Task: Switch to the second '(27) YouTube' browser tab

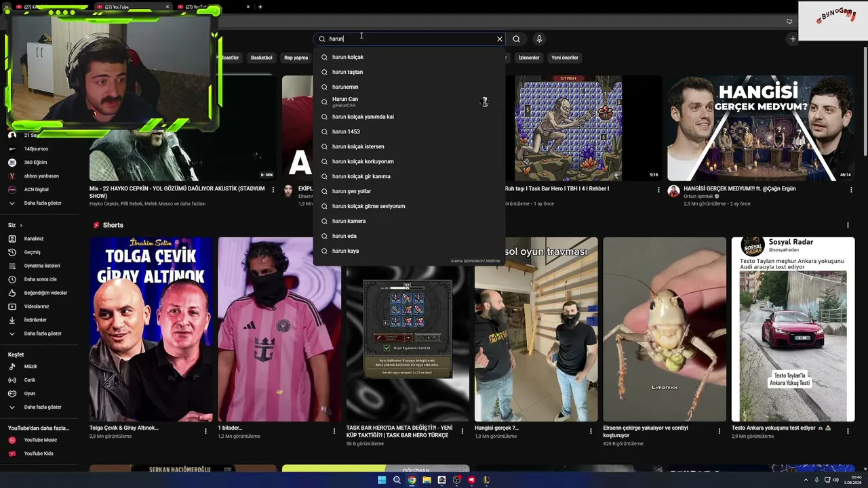Action: click(132, 7)
